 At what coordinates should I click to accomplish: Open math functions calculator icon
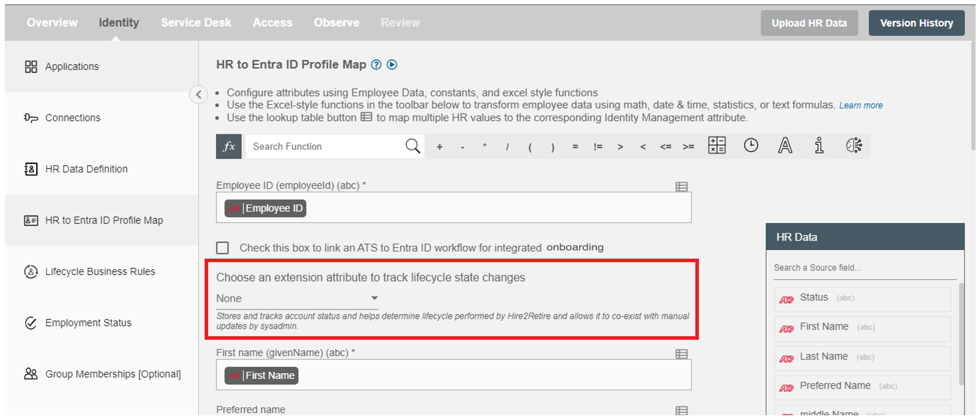click(x=717, y=145)
